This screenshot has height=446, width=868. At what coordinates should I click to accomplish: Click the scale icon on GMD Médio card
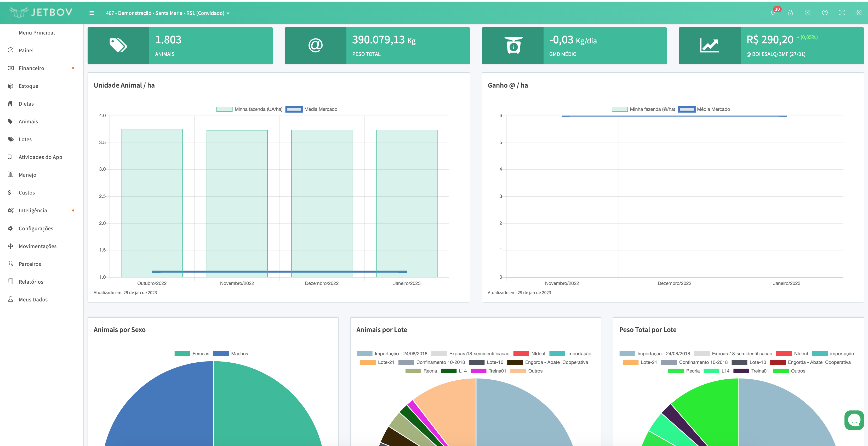513,45
